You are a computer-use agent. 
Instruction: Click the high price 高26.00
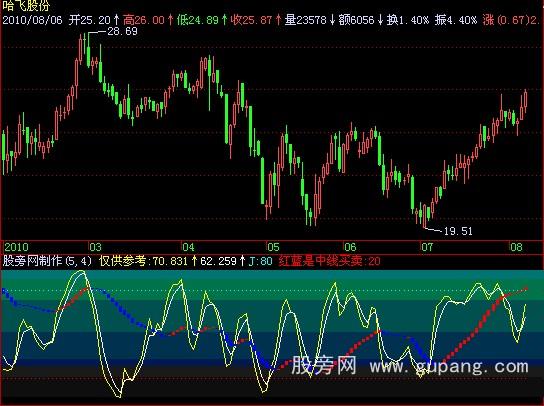144,20
